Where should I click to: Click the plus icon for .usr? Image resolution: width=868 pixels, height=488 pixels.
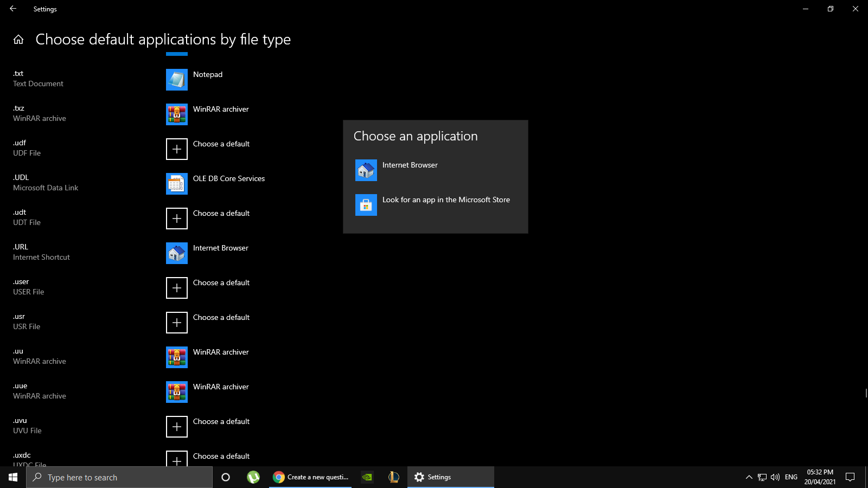point(177,323)
